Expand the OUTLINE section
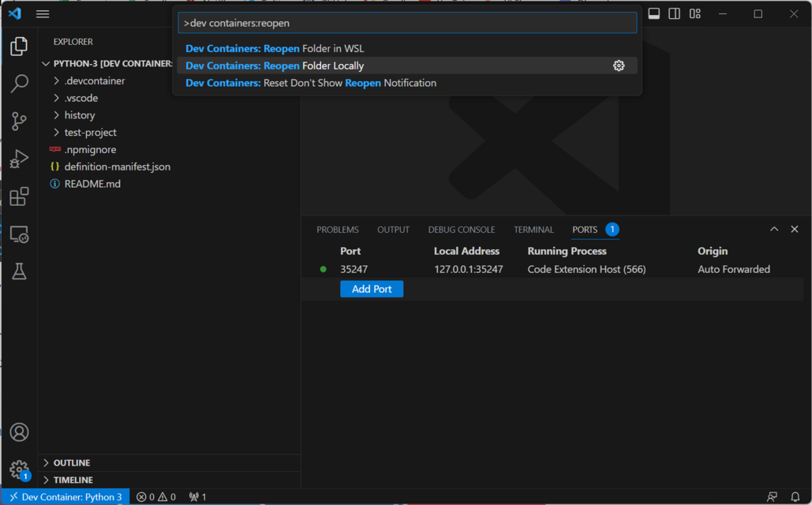 [71, 462]
